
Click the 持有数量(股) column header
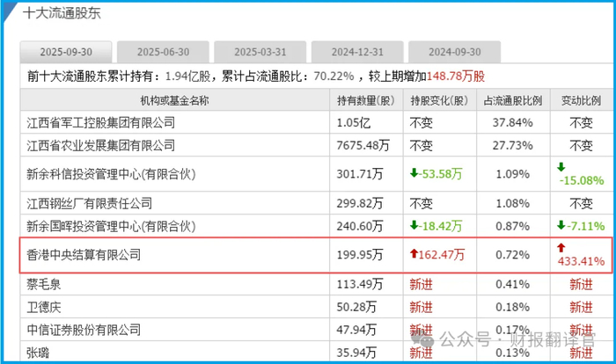tap(366, 100)
